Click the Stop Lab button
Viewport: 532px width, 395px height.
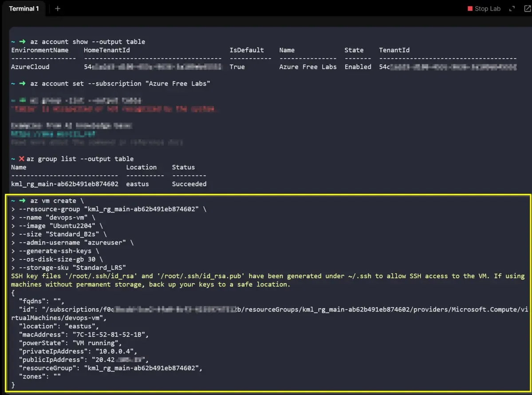pos(484,9)
